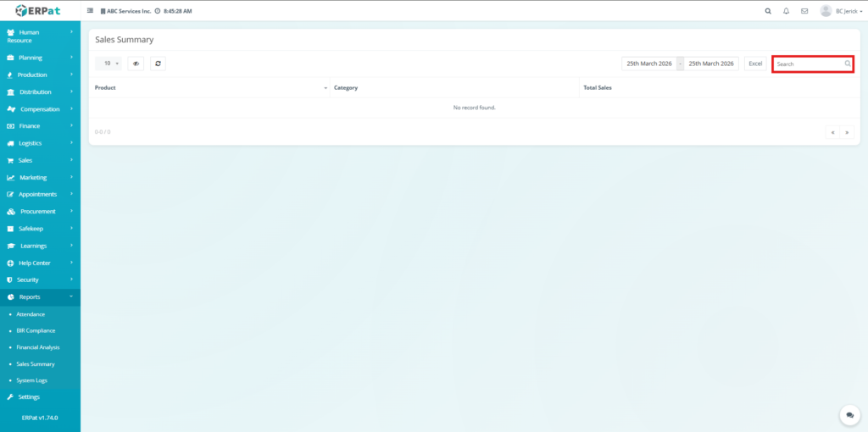Screen dimensions: 868x432
Task: Go to next page of results
Action: click(846, 132)
